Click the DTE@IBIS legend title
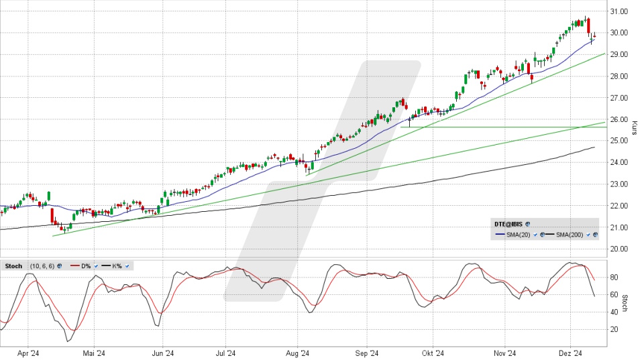644x362 pixels. pyautogui.click(x=508, y=224)
